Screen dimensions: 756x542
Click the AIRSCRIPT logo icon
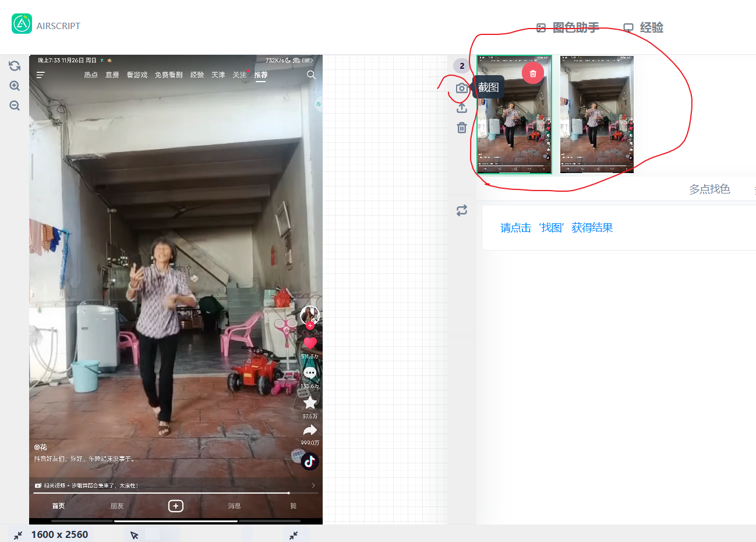coord(22,24)
